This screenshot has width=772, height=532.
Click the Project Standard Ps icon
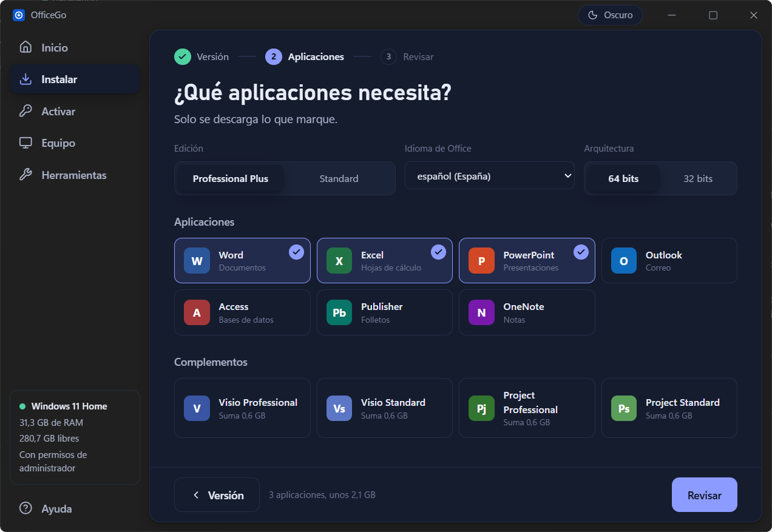coord(624,408)
